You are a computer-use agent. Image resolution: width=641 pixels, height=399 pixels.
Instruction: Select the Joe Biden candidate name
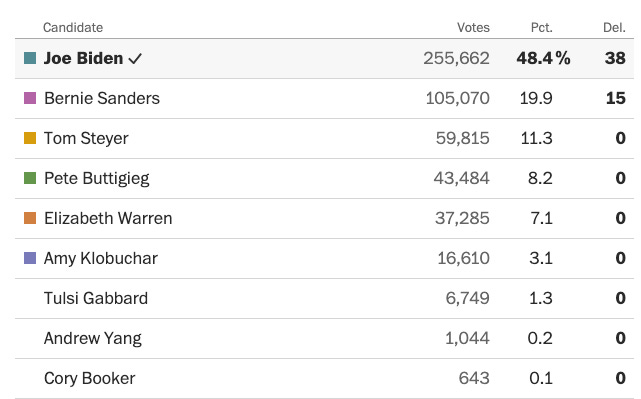(83, 58)
